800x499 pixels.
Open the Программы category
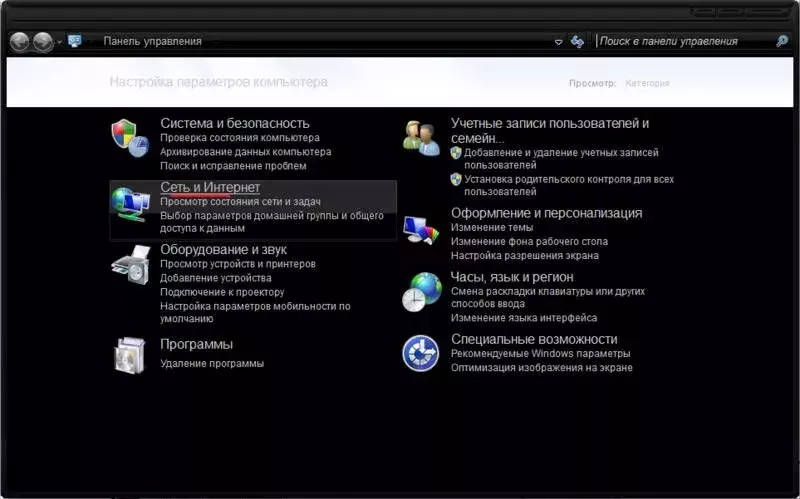[x=196, y=344]
